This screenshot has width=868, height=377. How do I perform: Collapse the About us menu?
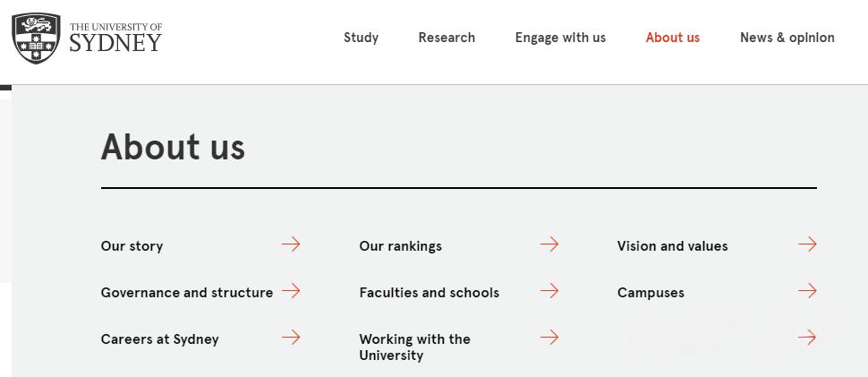(673, 38)
